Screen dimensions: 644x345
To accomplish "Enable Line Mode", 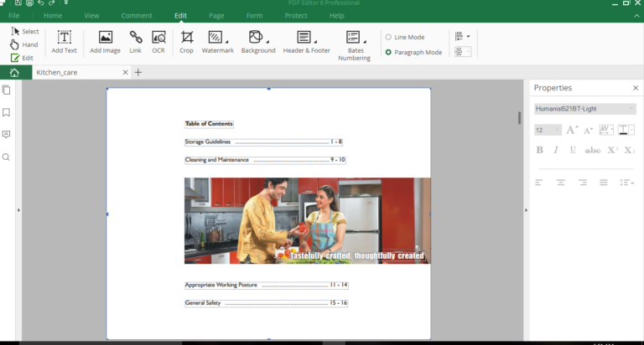I will click(404, 37).
